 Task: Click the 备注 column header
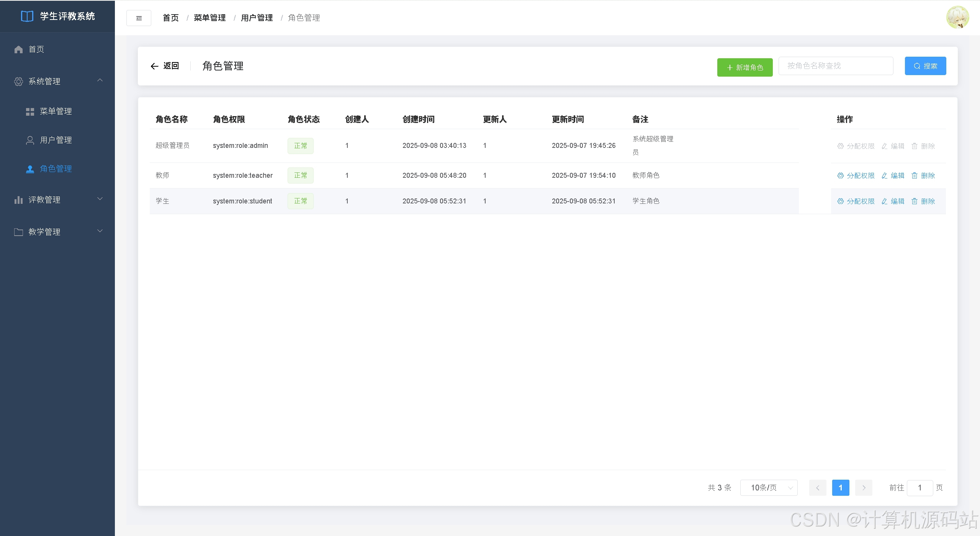point(640,120)
